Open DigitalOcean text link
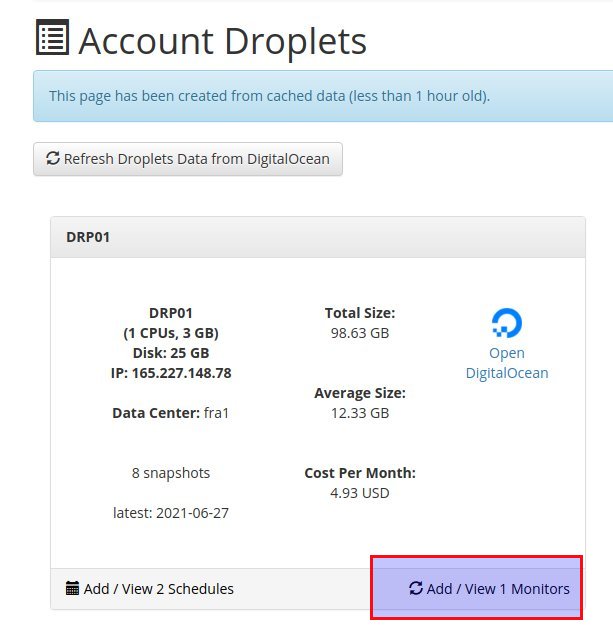Viewport: 613px width, 631px height. pos(507,363)
